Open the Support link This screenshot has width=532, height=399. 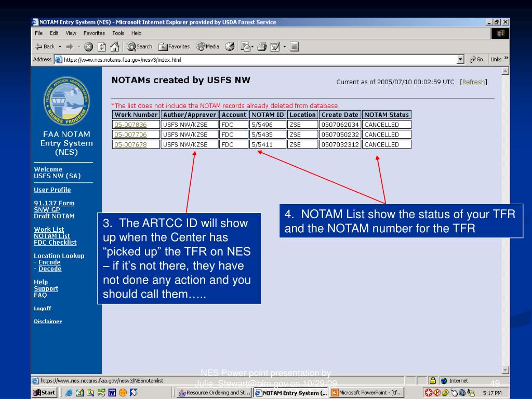point(46,289)
